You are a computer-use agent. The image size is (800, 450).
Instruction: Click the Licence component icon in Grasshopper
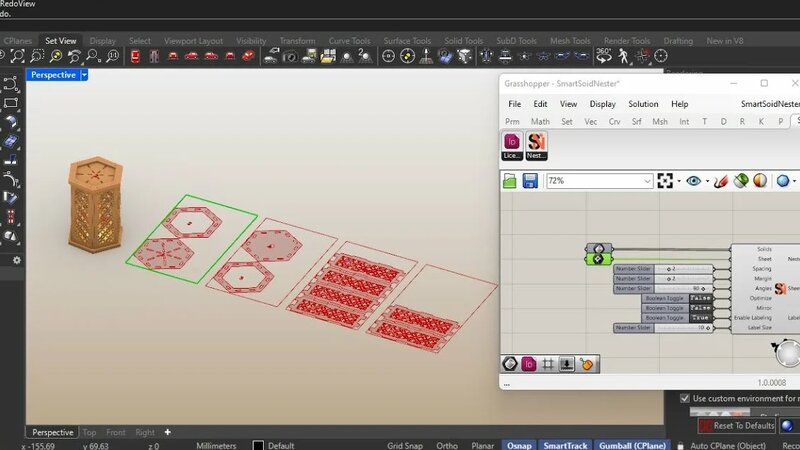[x=512, y=145]
